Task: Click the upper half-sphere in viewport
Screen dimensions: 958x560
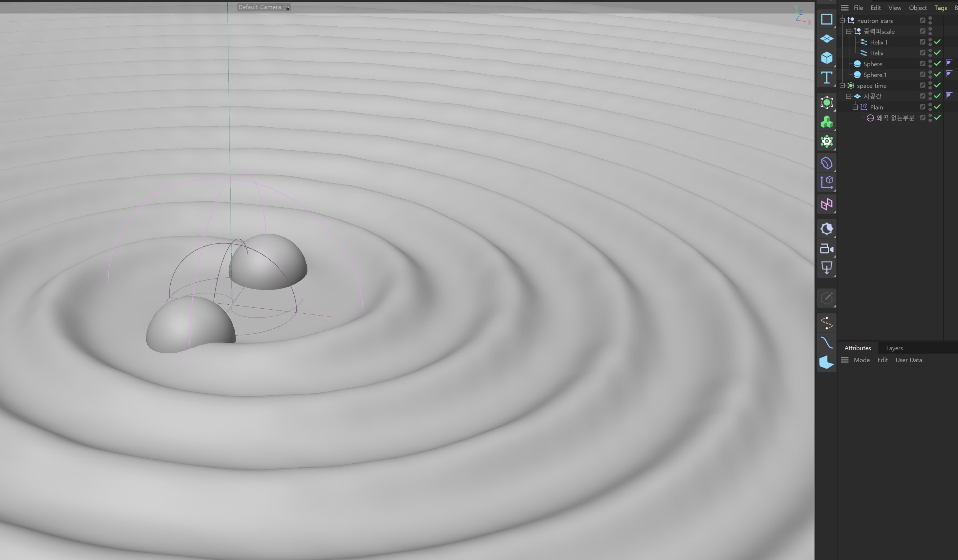Action: (x=268, y=262)
